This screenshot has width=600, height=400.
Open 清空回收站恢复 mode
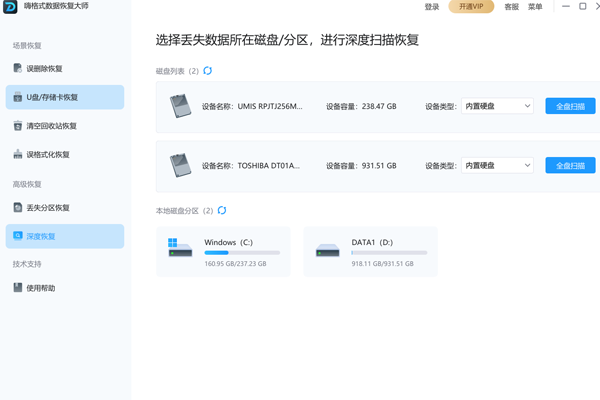(x=65, y=126)
